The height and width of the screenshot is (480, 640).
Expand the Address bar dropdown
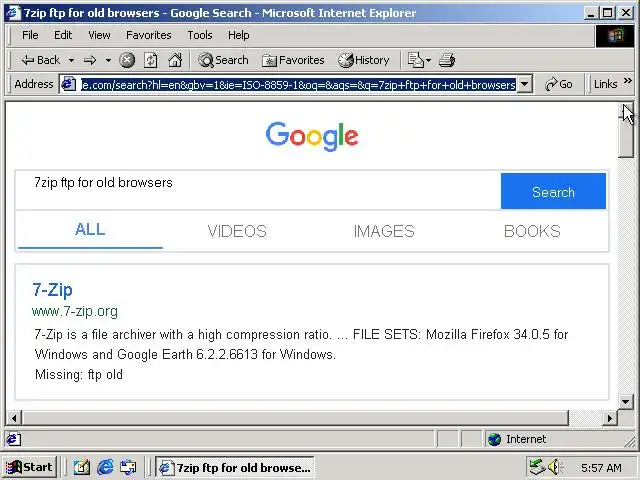click(524, 84)
